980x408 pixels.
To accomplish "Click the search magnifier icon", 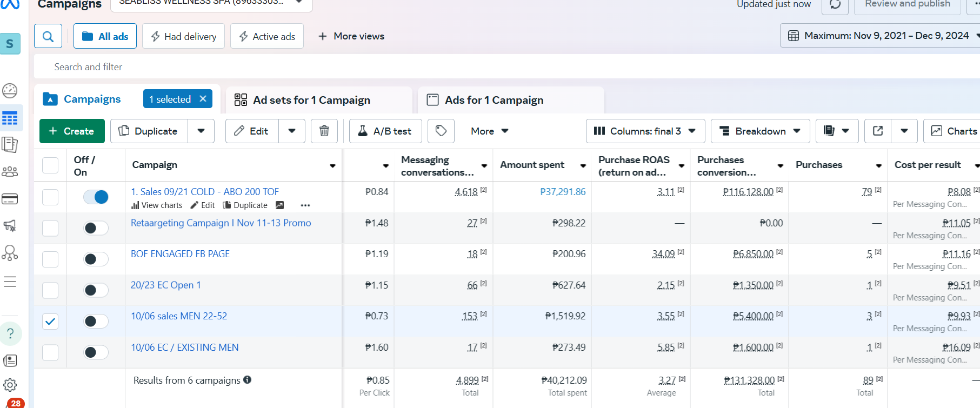I will point(48,36).
